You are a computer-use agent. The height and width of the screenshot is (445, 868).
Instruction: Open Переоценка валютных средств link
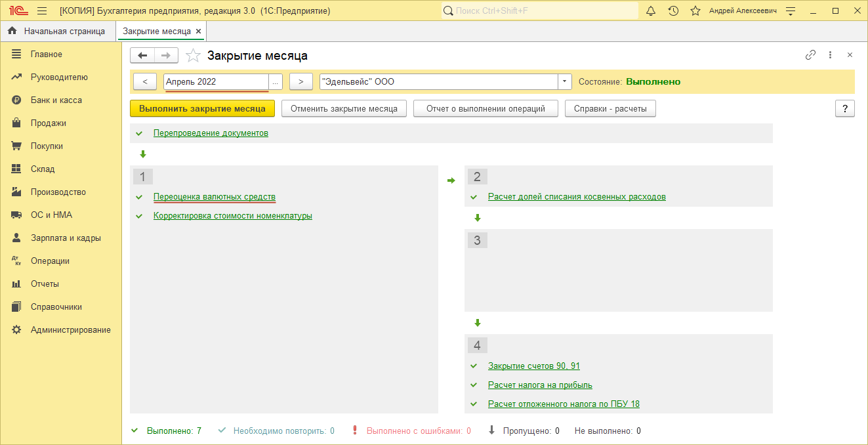tap(215, 196)
